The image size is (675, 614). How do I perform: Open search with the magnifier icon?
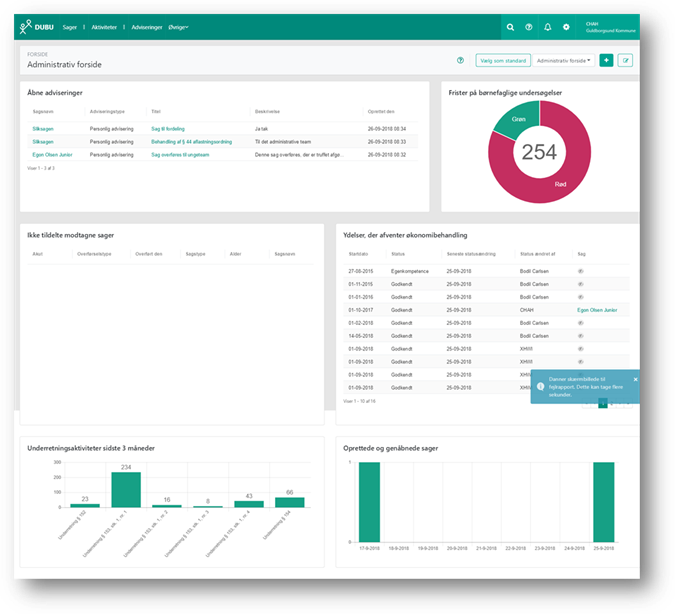pos(511,27)
